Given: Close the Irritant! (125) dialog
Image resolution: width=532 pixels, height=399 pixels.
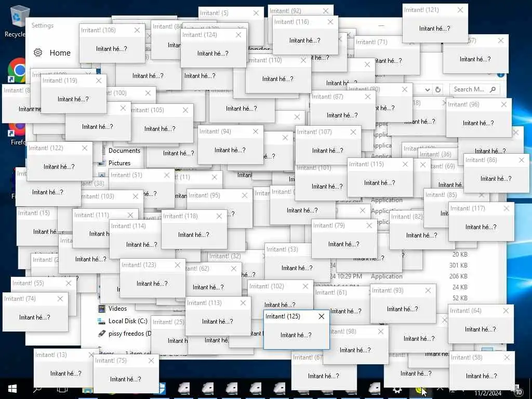Looking at the screenshot, I should click(321, 316).
